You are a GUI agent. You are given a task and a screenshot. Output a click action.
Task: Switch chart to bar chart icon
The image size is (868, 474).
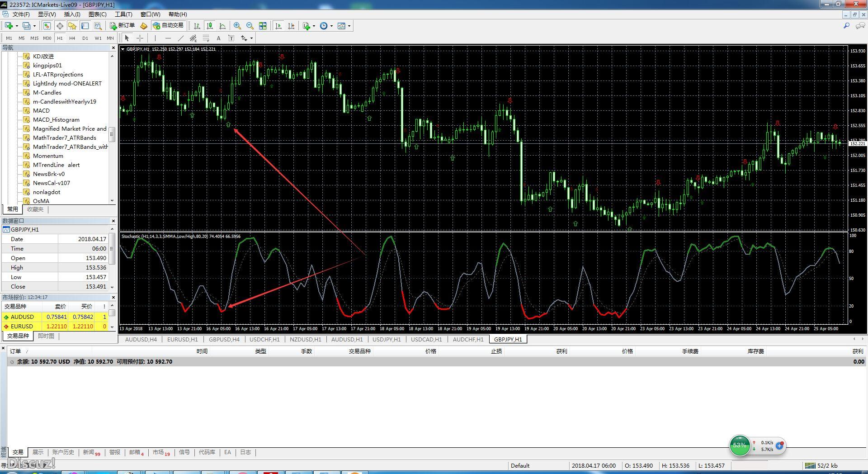[x=197, y=26]
